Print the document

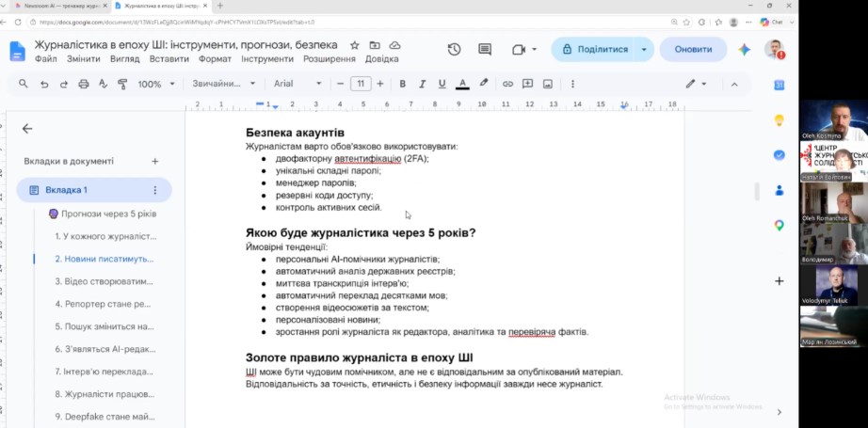(84, 84)
